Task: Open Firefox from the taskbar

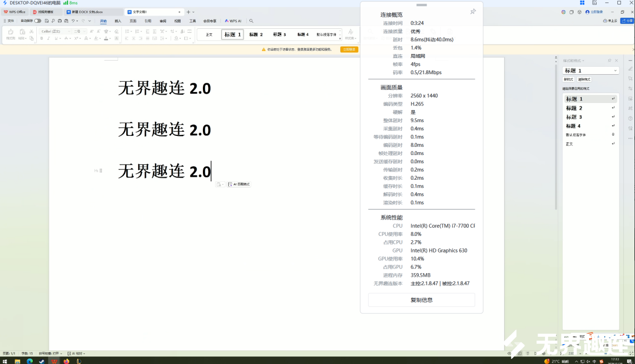Action: (x=66, y=361)
